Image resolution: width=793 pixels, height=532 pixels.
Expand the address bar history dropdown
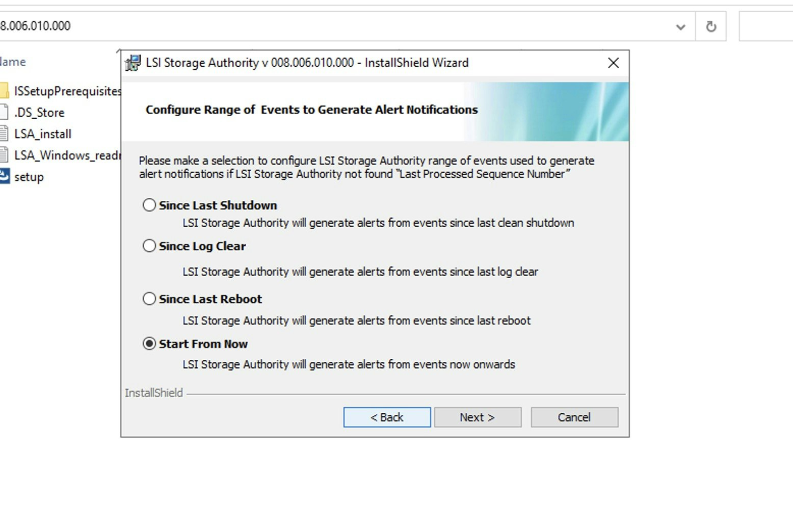point(680,26)
